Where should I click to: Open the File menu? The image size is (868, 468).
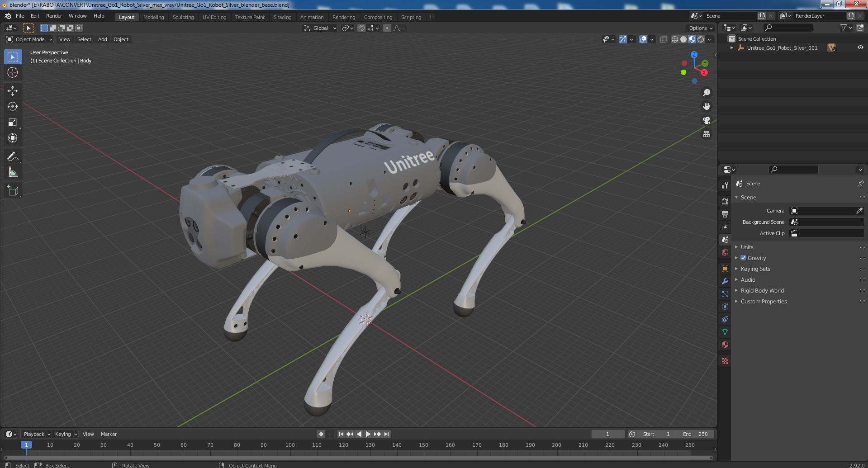[x=20, y=16]
